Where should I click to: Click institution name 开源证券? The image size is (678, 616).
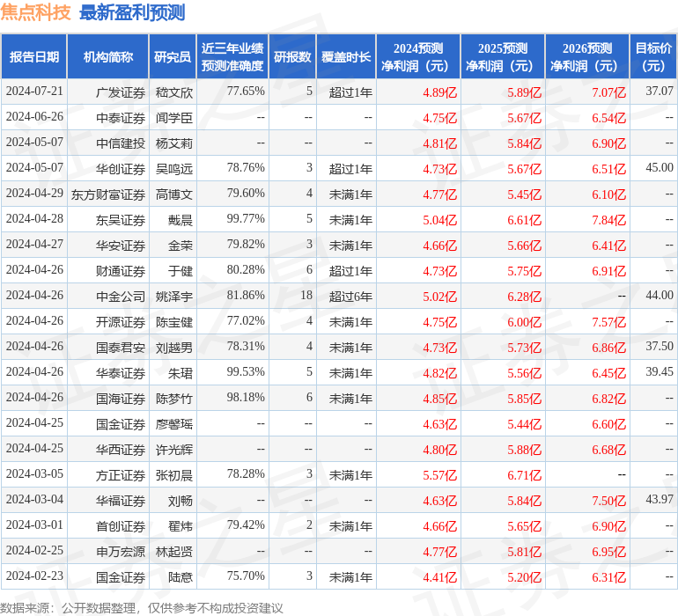121,322
